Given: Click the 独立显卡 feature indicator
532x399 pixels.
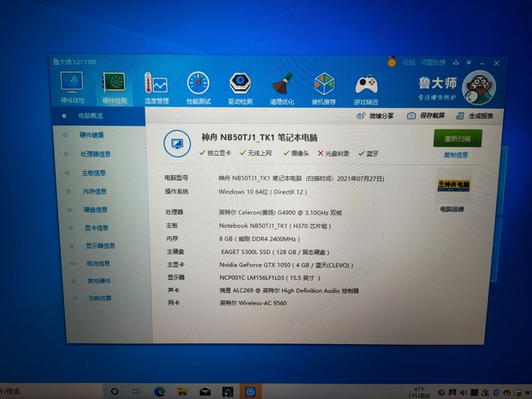Looking at the screenshot, I should coord(215,153).
